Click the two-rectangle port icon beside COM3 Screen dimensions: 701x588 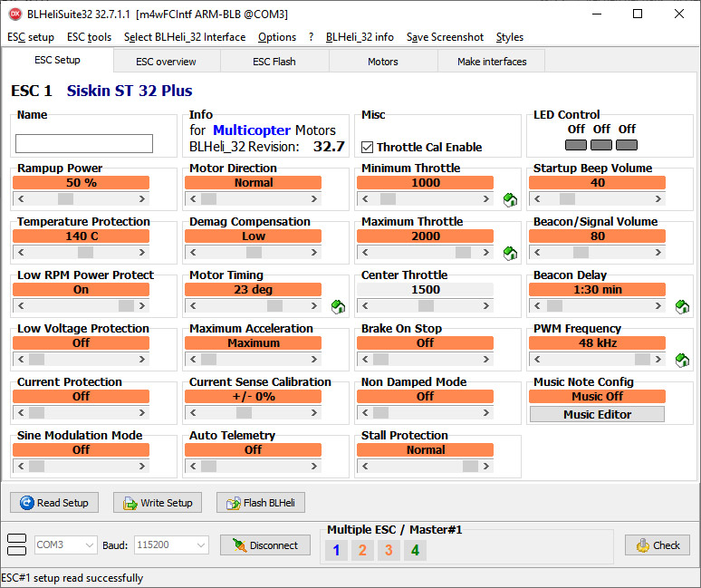[x=17, y=545]
